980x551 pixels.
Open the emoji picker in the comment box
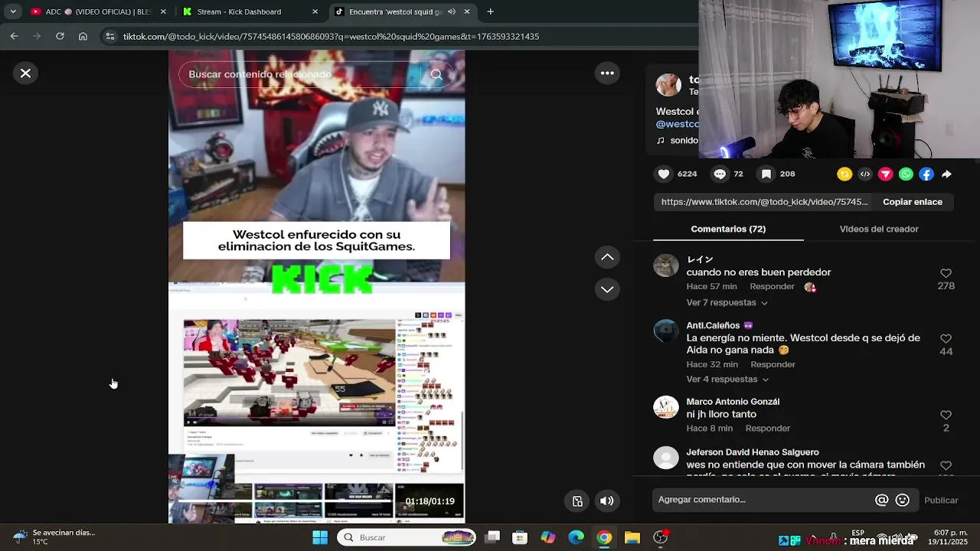click(x=903, y=500)
